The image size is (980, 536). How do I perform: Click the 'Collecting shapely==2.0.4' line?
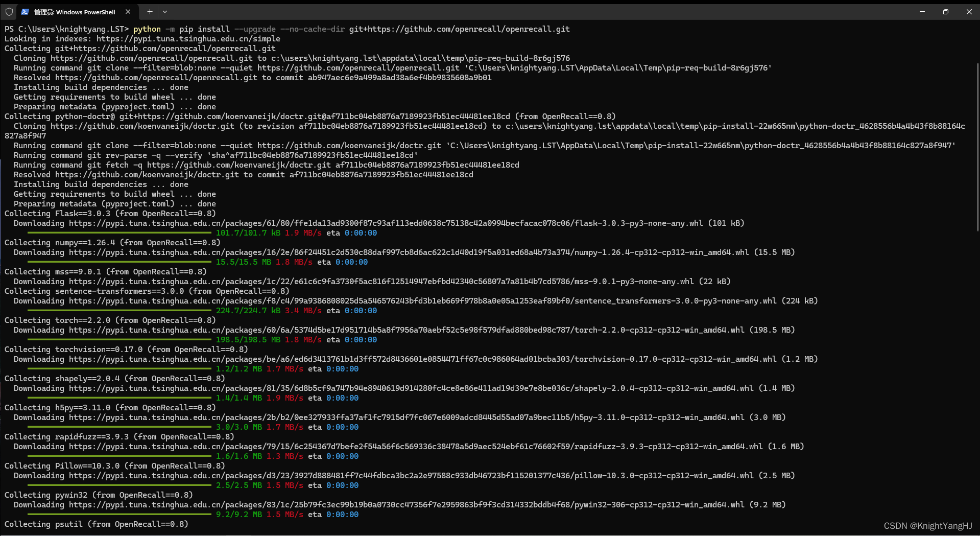click(115, 379)
